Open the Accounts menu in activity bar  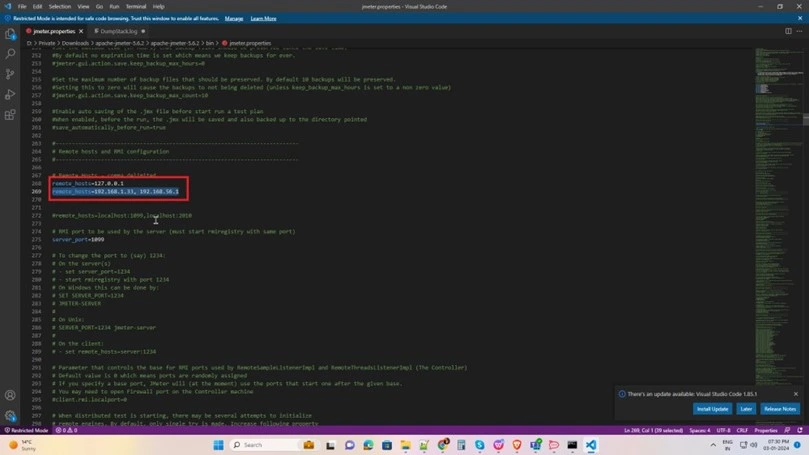tap(10, 395)
